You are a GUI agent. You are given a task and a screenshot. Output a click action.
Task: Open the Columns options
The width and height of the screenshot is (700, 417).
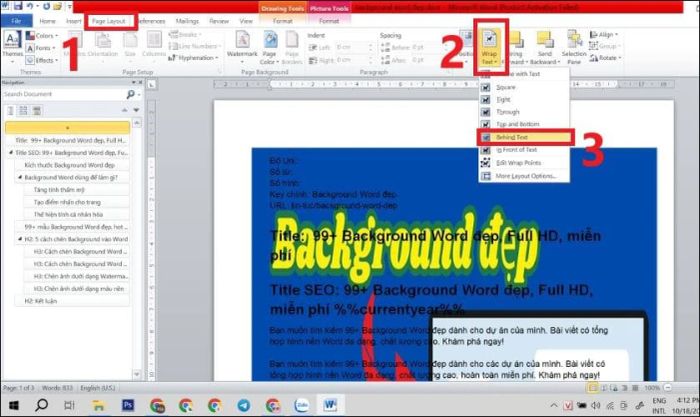pyautogui.click(x=154, y=45)
